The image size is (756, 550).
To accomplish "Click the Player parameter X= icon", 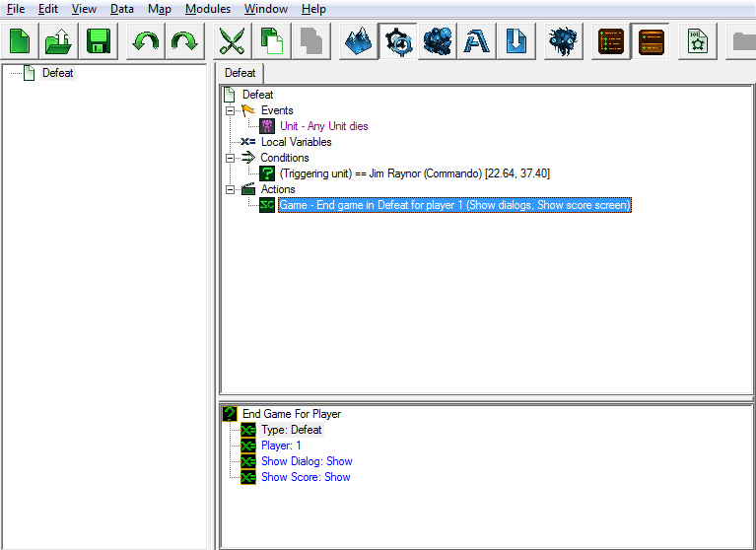I will [248, 446].
